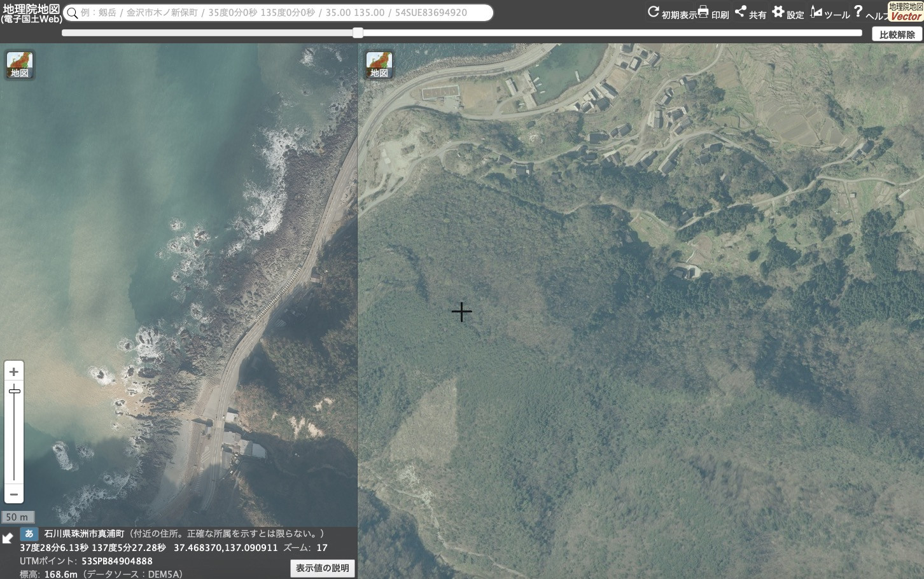Click the 地理院地図 site logo

click(x=31, y=13)
